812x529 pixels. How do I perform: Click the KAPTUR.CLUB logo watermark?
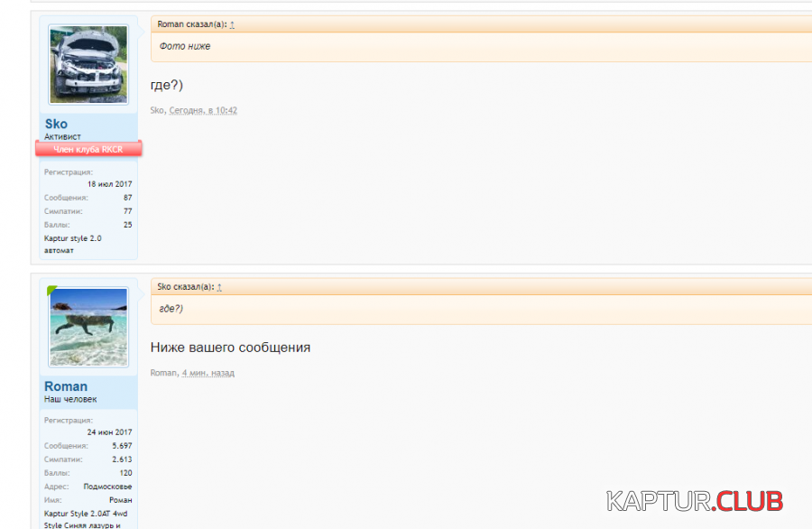point(694,501)
